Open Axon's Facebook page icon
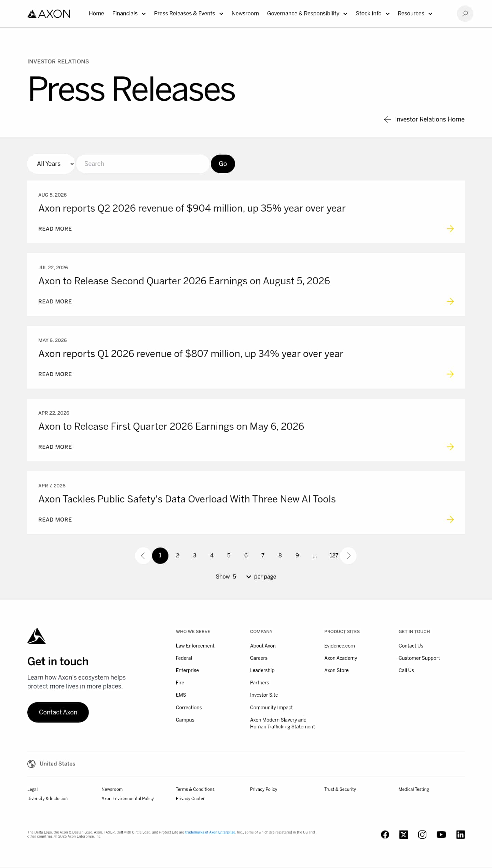492x868 pixels. [x=385, y=835]
